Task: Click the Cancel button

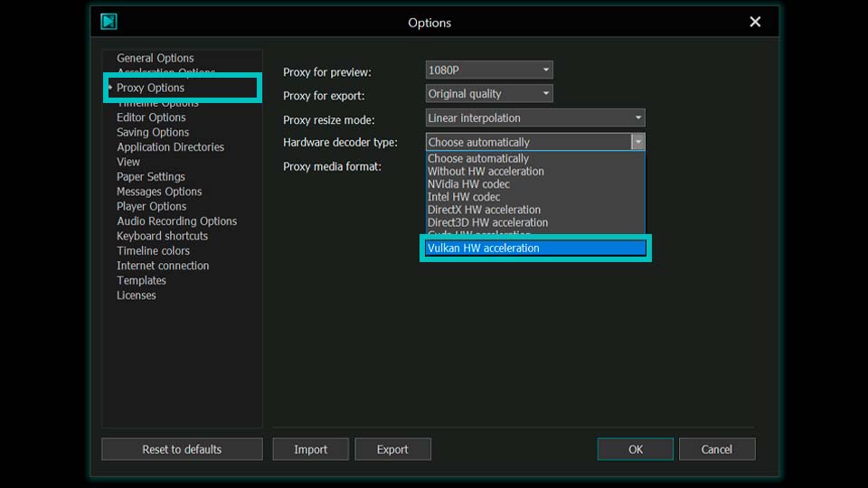Action: 717,449
